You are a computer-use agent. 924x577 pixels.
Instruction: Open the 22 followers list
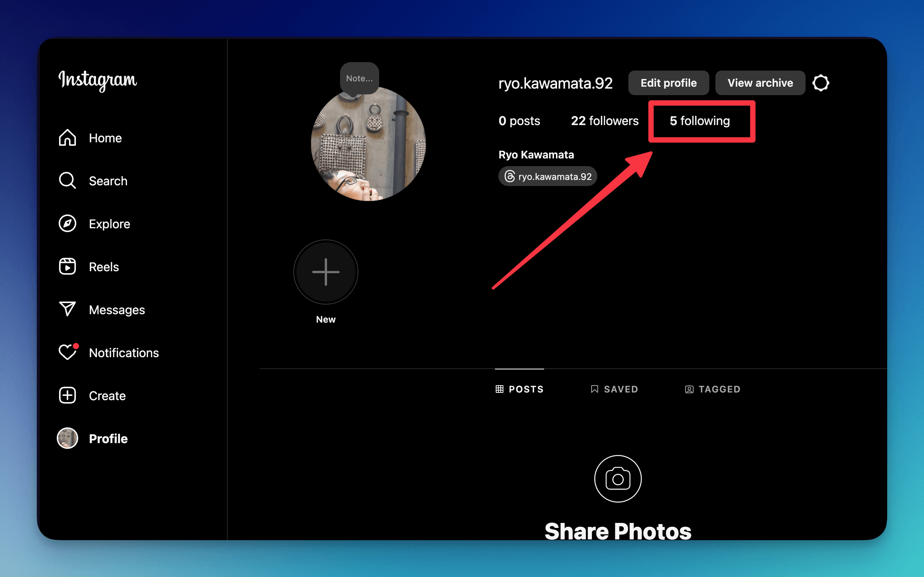(x=605, y=121)
